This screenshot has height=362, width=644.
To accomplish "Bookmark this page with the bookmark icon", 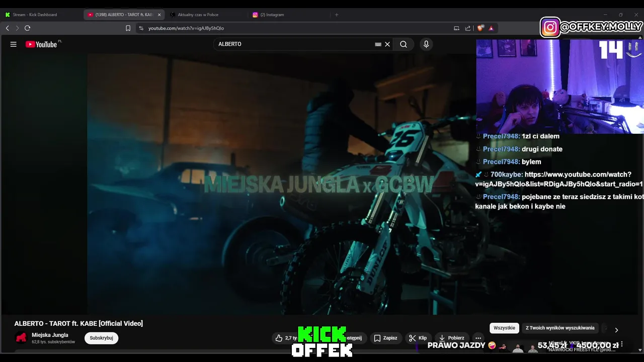I will (128, 28).
